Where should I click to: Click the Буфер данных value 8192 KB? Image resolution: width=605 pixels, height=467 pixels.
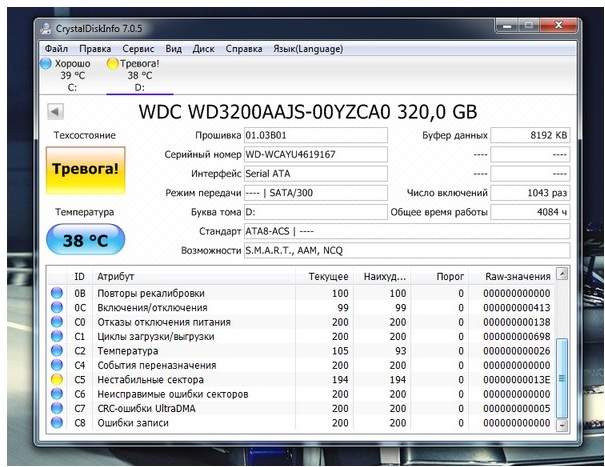[x=530, y=135]
